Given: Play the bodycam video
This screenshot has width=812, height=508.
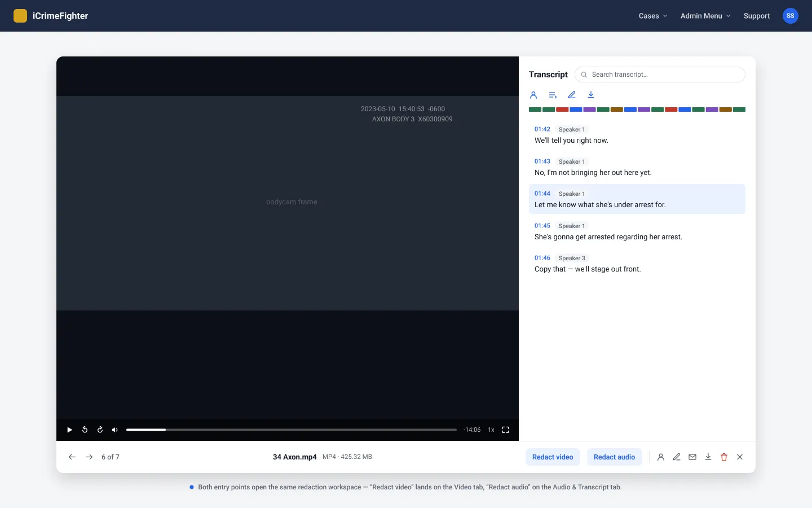Looking at the screenshot, I should click(x=69, y=430).
